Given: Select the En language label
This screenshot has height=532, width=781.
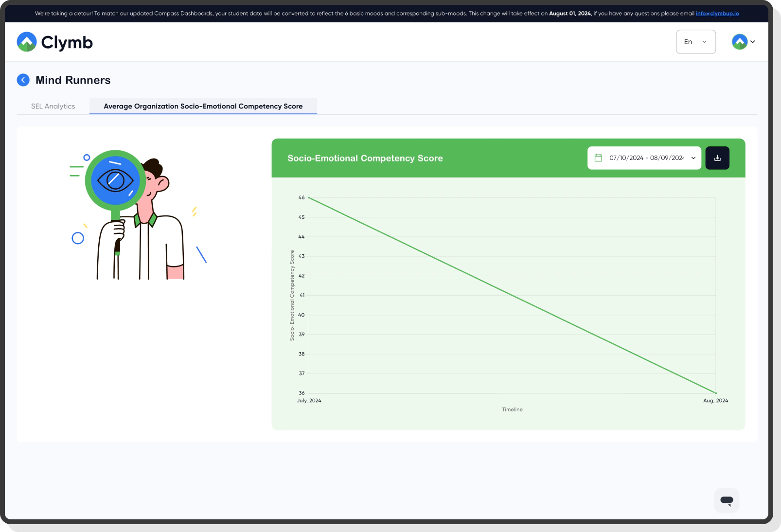Looking at the screenshot, I should tap(688, 41).
